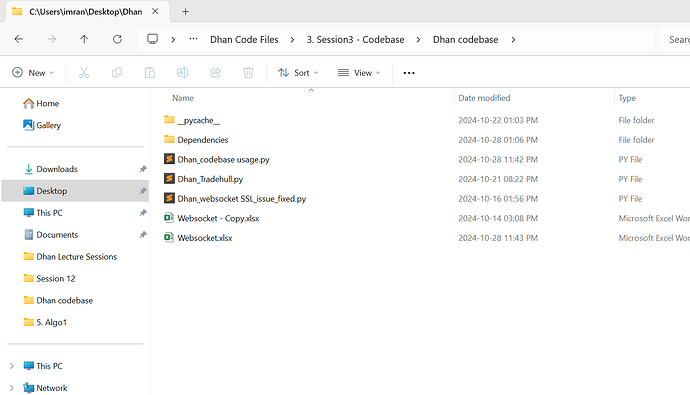Screen dimensions: 690x395
Task: Select the Dependencies folder
Action: (x=202, y=140)
